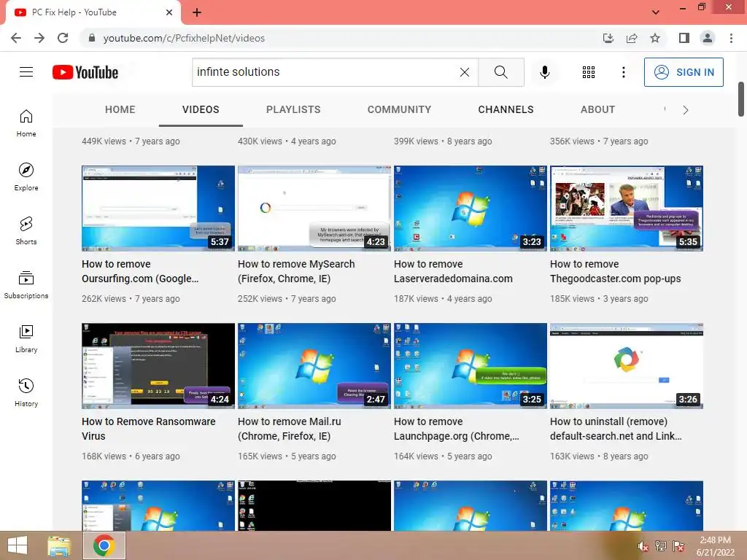Open the YouTube hamburger guide menu

click(x=26, y=72)
